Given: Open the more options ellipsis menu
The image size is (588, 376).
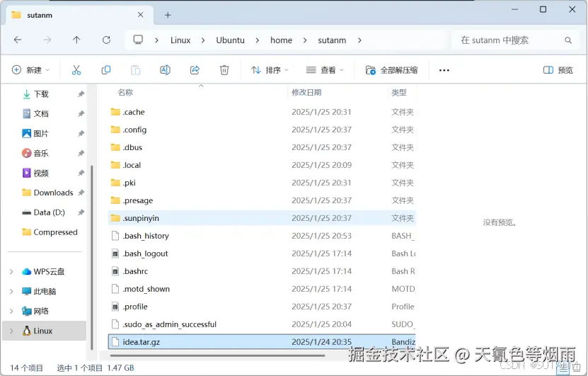Looking at the screenshot, I should pyautogui.click(x=444, y=70).
